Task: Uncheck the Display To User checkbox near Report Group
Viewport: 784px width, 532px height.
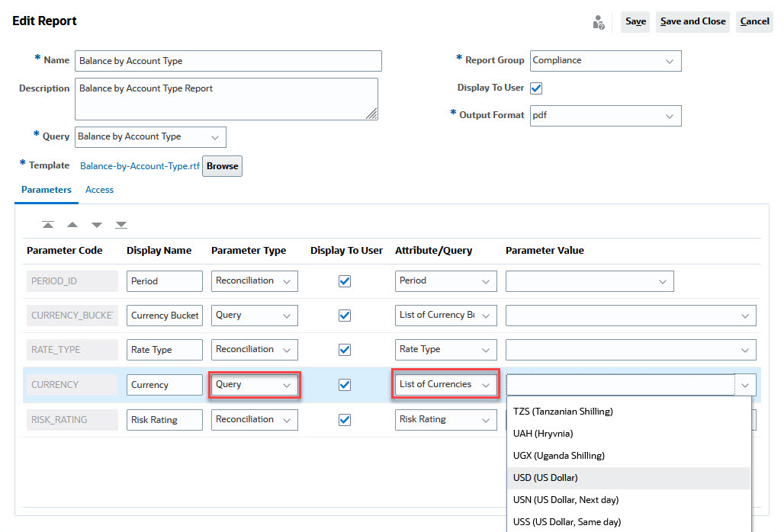Action: (x=536, y=88)
